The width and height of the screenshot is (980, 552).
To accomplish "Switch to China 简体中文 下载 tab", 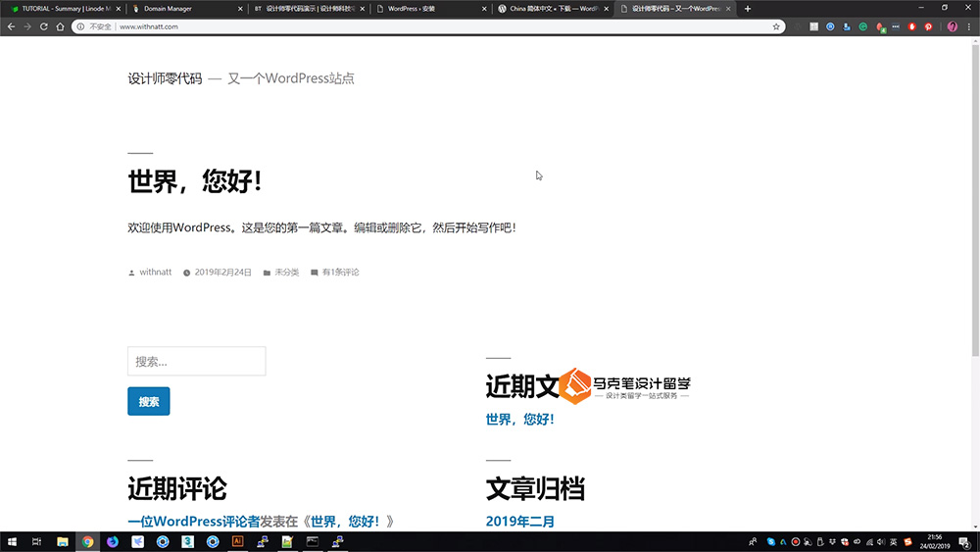I will click(553, 9).
